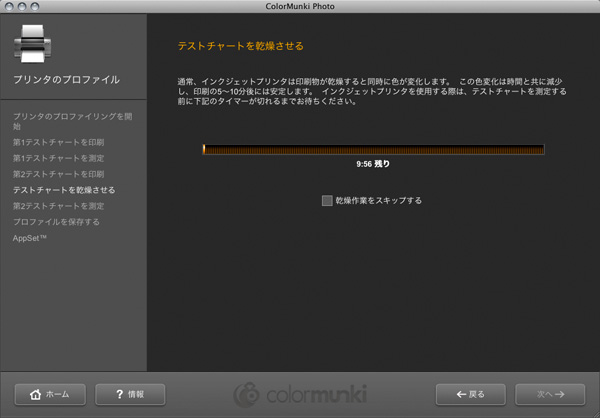Go back with the 戻る button

pyautogui.click(x=470, y=394)
